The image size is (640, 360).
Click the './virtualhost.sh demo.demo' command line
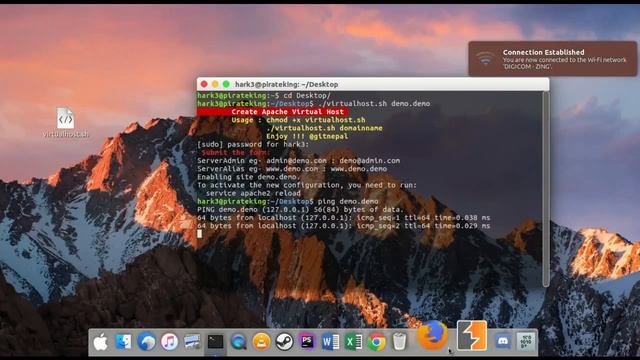[313, 104]
